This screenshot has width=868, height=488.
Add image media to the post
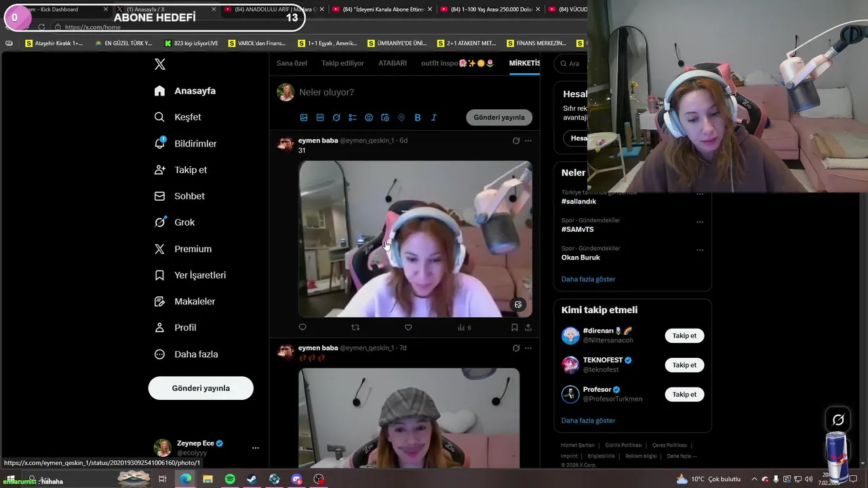tap(304, 117)
